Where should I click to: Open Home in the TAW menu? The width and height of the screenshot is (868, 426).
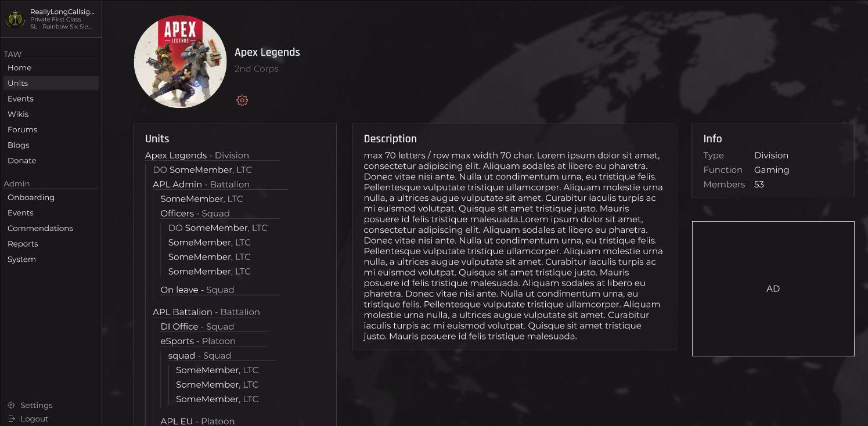[x=19, y=68]
